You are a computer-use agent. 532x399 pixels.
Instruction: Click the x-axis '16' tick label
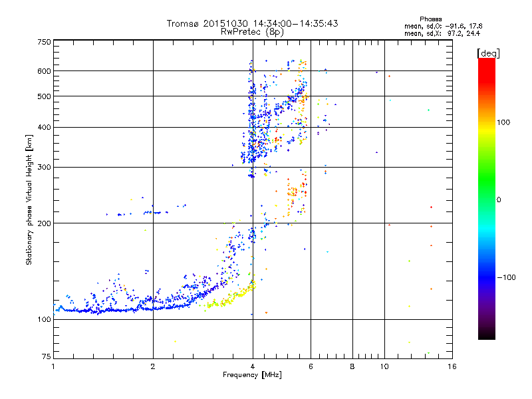click(x=452, y=366)
